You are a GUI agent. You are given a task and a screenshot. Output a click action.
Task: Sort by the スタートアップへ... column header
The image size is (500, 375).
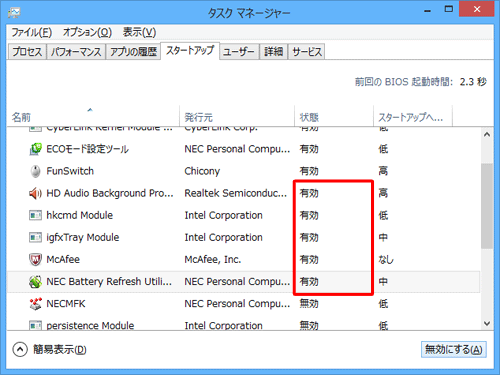[413, 117]
